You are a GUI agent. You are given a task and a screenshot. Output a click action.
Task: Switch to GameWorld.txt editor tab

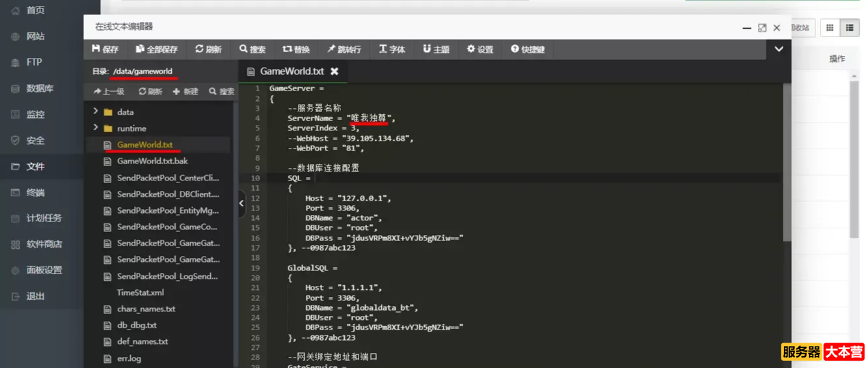292,71
